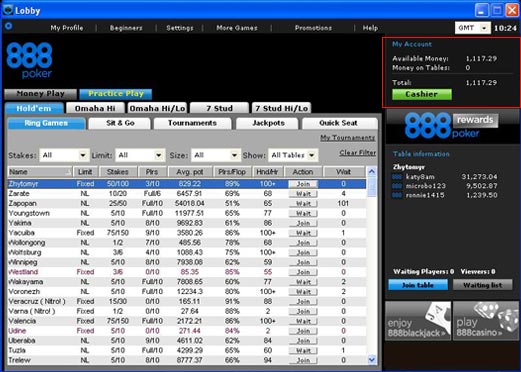This screenshot has width=521, height=372.
Task: Click Wait for the Tuzla table
Action: click(x=303, y=351)
